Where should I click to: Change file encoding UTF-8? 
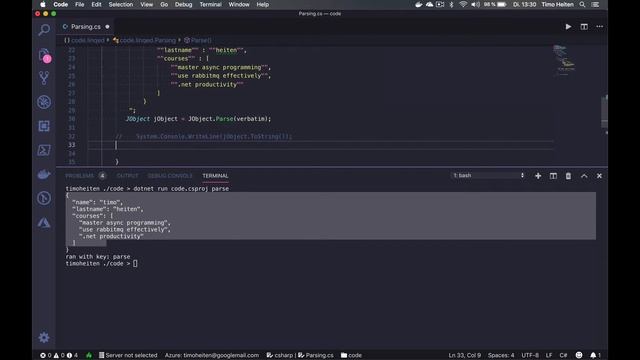530,355
